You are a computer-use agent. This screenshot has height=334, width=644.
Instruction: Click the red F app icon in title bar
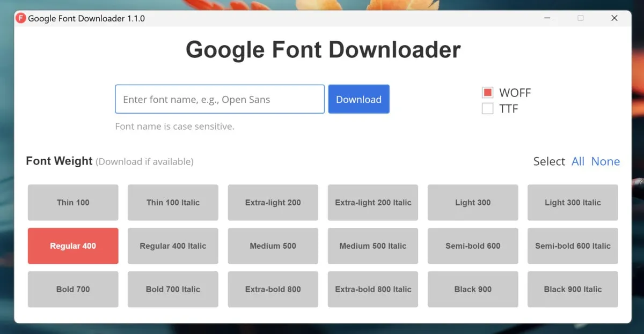click(x=21, y=18)
